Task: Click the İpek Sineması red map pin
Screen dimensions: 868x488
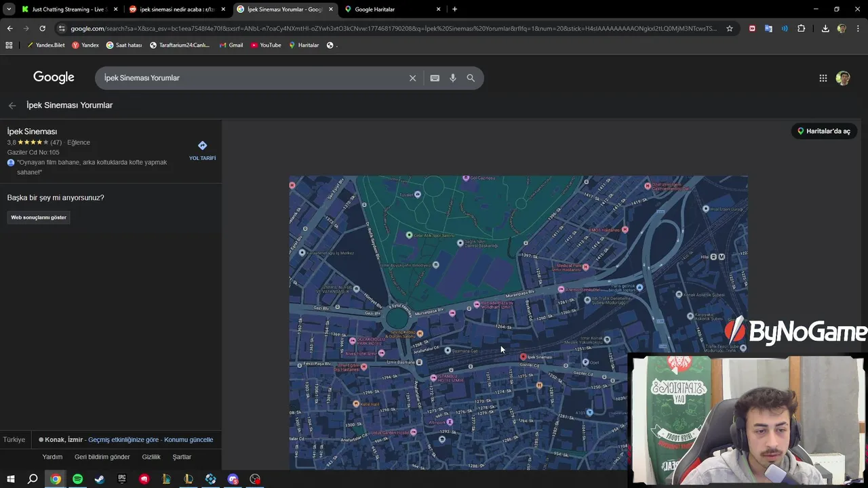Action: tap(523, 357)
